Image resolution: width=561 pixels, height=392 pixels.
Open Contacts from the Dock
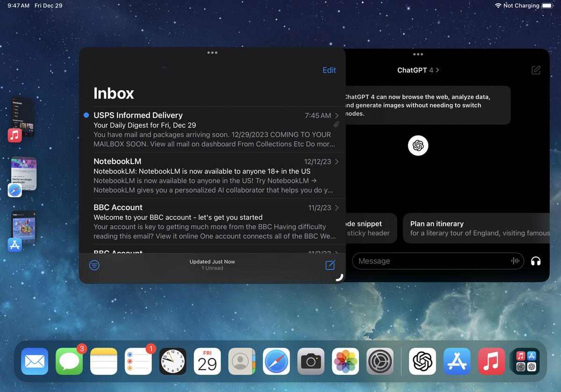[242, 361]
